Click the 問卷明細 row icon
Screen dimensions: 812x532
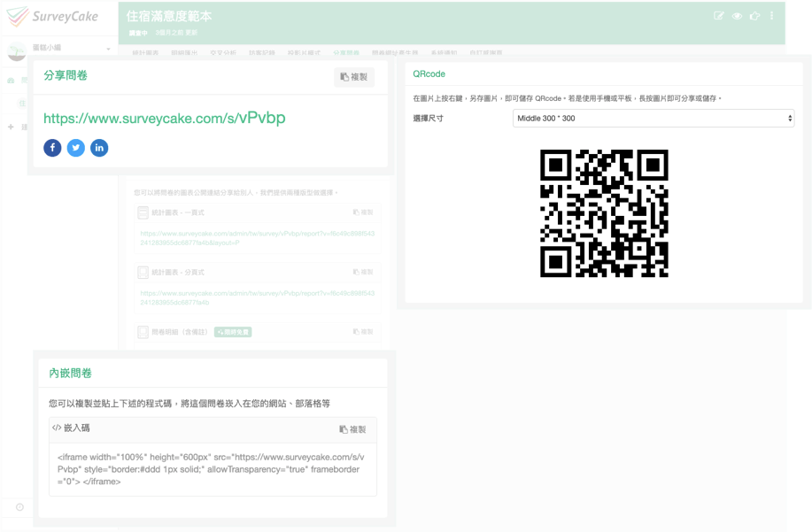(143, 332)
